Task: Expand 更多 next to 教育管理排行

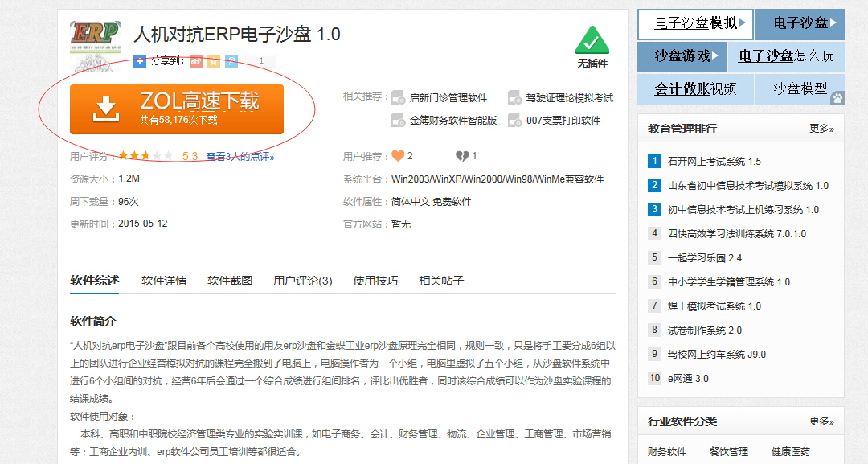Action: tap(821, 129)
